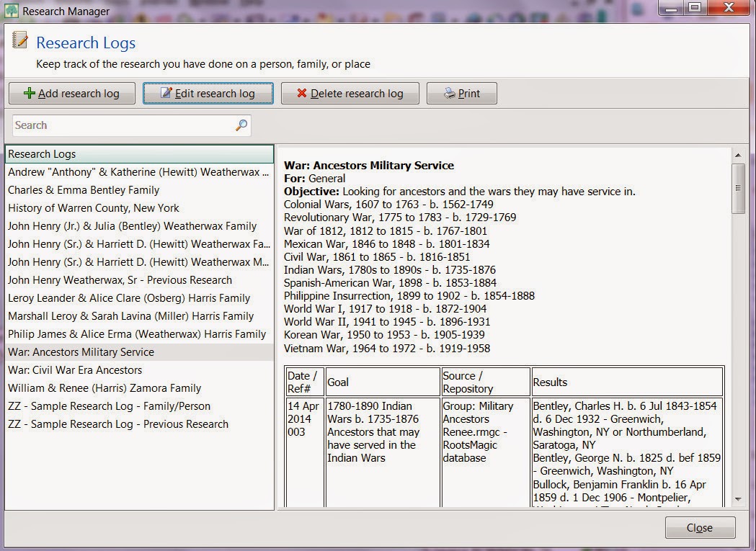Select John Henry (Sr.) & Harriett Weatherwax M... log
The width and height of the screenshot is (756, 551).
139,261
